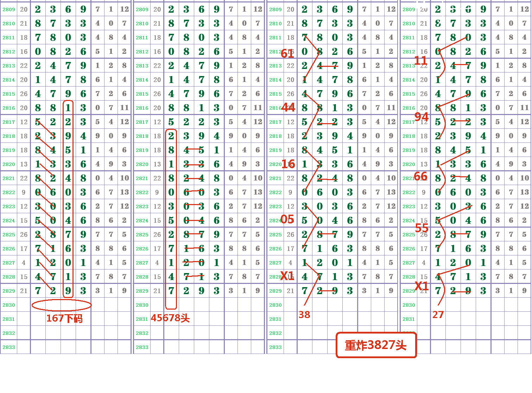This screenshot has width=532, height=393.
Task: Click the red "27" label below the chart
Action: 438,315
